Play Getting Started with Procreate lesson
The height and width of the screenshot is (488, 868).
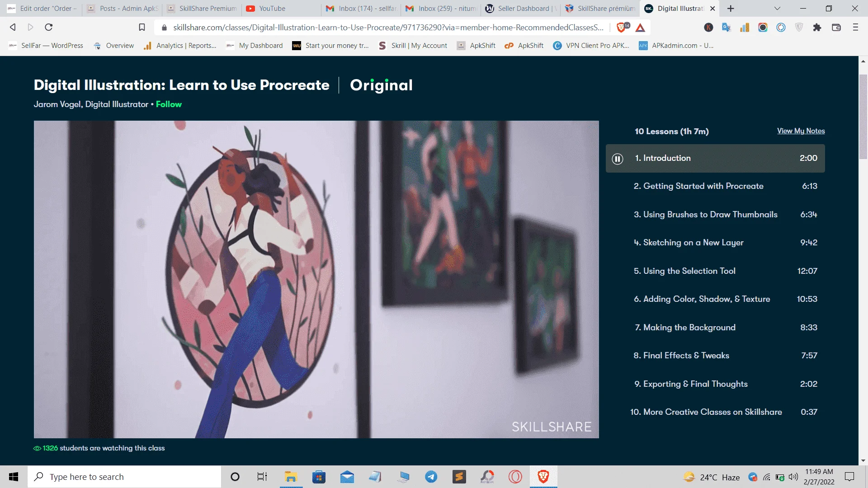(x=715, y=186)
